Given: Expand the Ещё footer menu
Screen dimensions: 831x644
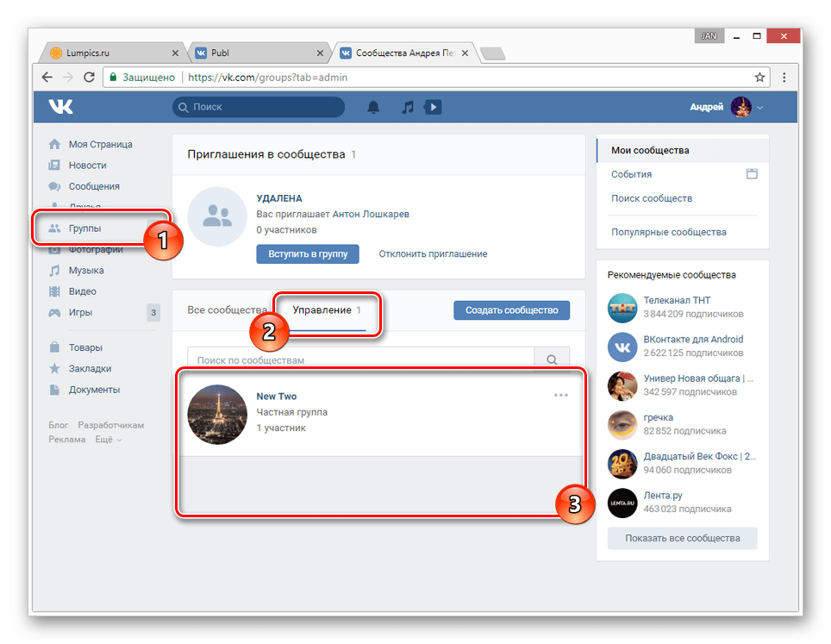Looking at the screenshot, I should [108, 440].
